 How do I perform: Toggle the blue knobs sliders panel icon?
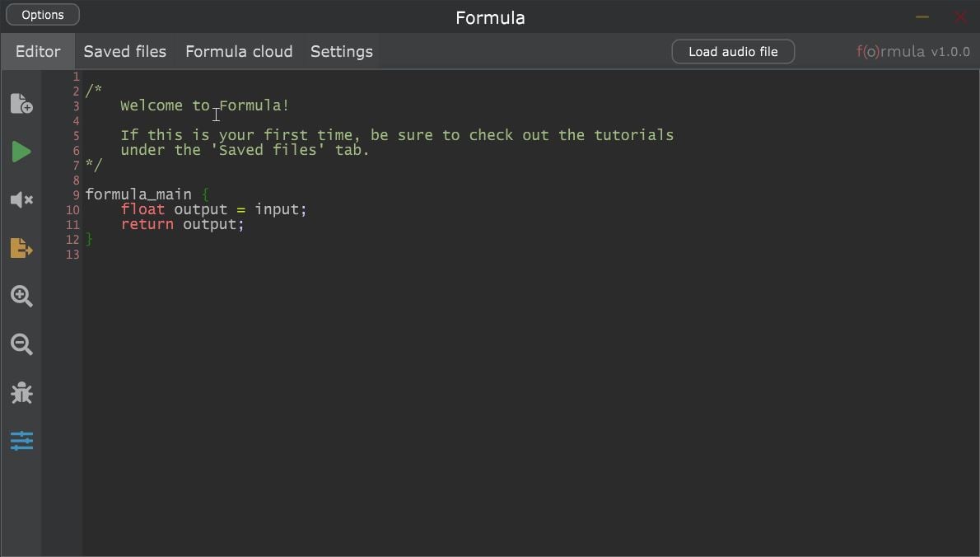click(21, 441)
